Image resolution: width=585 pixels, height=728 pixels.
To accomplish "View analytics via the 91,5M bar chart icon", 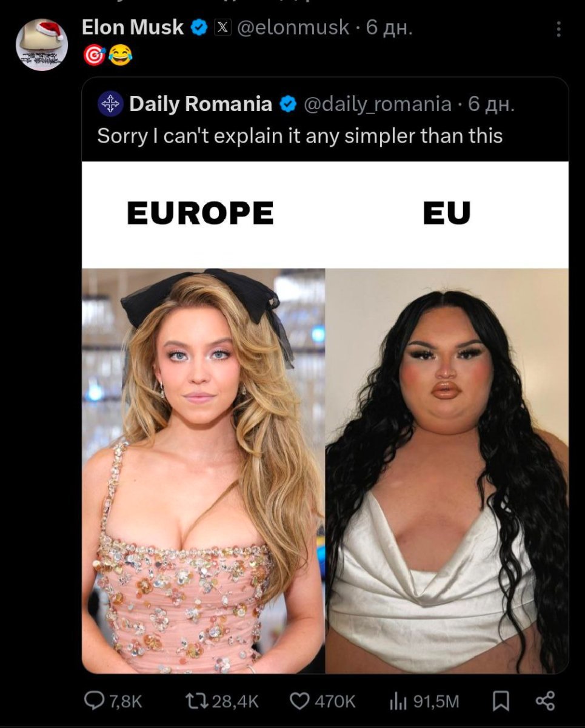I will click(398, 702).
